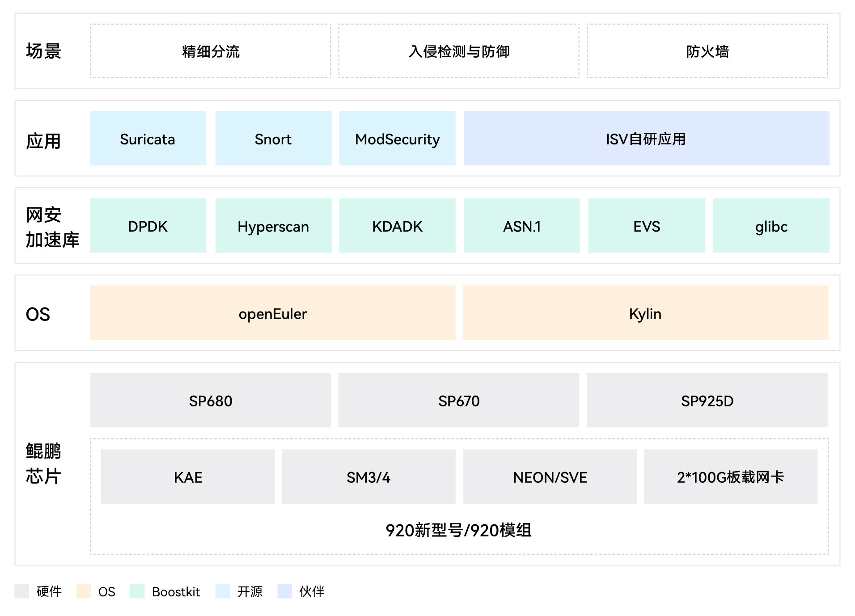
Task: Click the Hyperscan library box
Action: click(273, 226)
